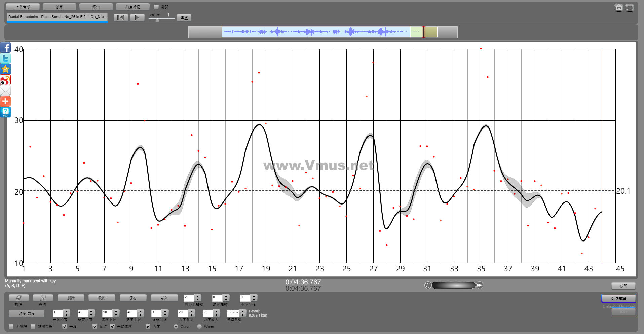Click the 分享截图 share screenshot button
This screenshot has width=644, height=334.
pos(618,298)
